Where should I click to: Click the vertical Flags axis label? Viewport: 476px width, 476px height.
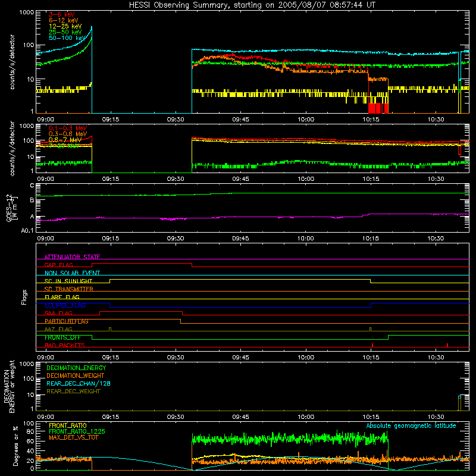pos(24,297)
